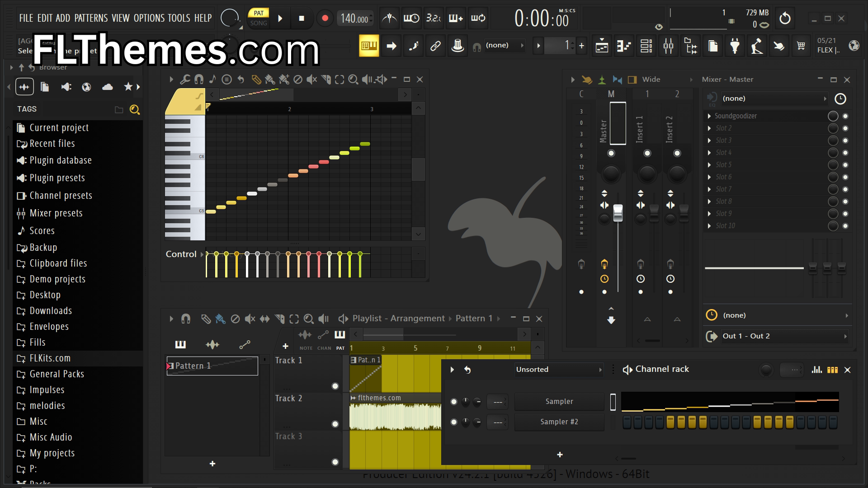Open the Piano roll view icon
The width and height of the screenshot is (868, 488).
624,46
